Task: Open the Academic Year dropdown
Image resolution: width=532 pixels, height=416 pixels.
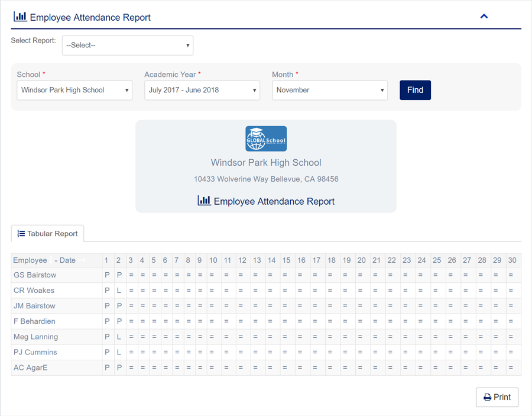Action: [202, 90]
